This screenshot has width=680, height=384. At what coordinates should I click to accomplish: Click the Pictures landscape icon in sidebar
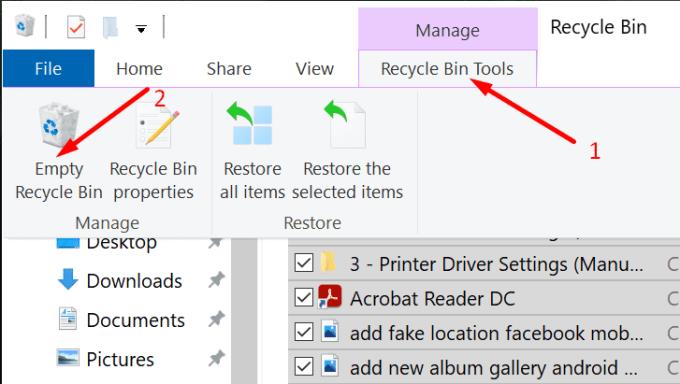[x=68, y=358]
